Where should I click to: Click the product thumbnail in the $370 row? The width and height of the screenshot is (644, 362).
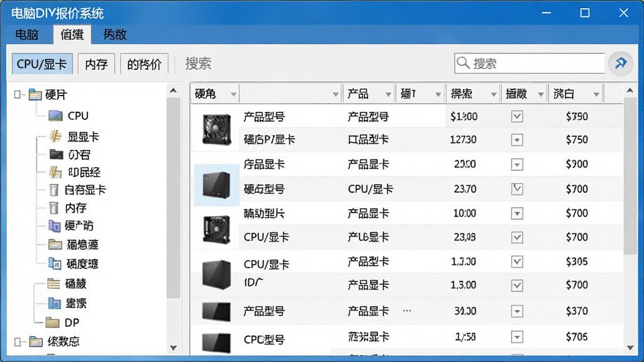[x=216, y=311]
